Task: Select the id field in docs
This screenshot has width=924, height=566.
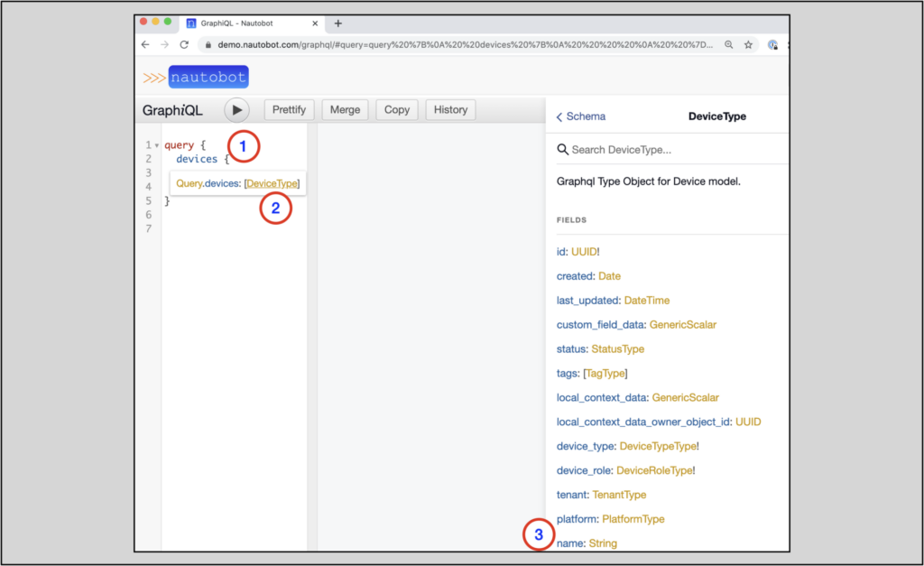Action: click(561, 252)
